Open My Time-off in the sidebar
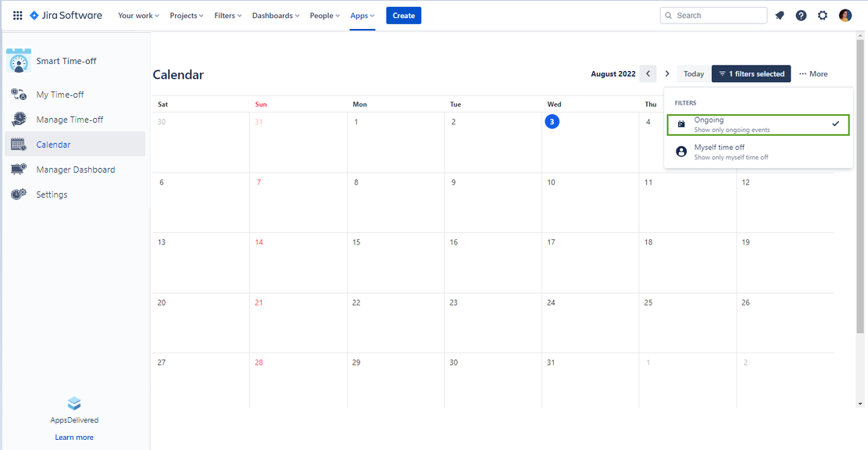Screen dimensions: 868x450 coord(59,95)
